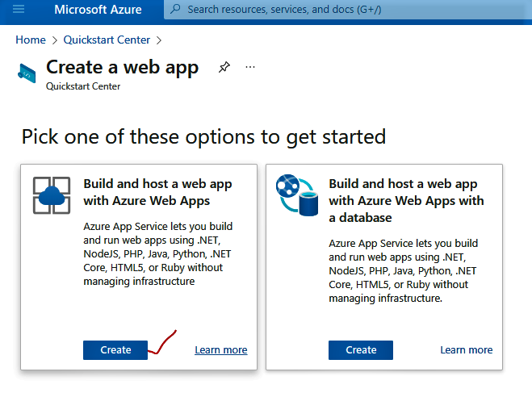
Task: Click the search magnifier icon
Action: tap(175, 10)
